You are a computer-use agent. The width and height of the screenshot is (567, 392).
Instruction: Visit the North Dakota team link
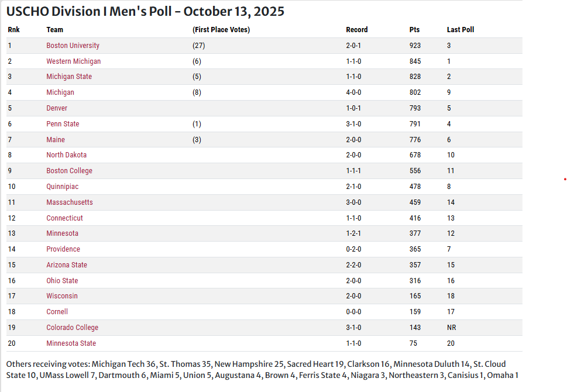(x=66, y=155)
